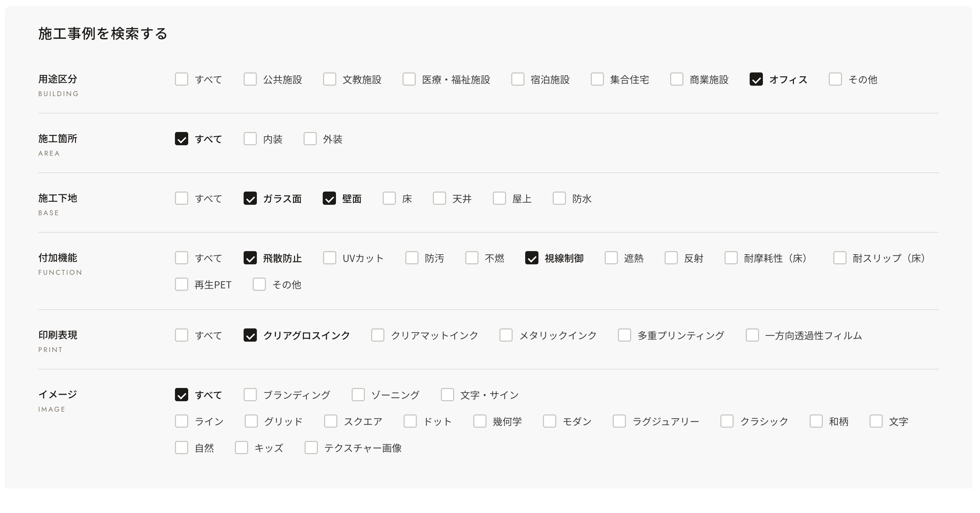980x513 pixels.
Task: Uncheck 飛散防止 function
Action: 250,258
